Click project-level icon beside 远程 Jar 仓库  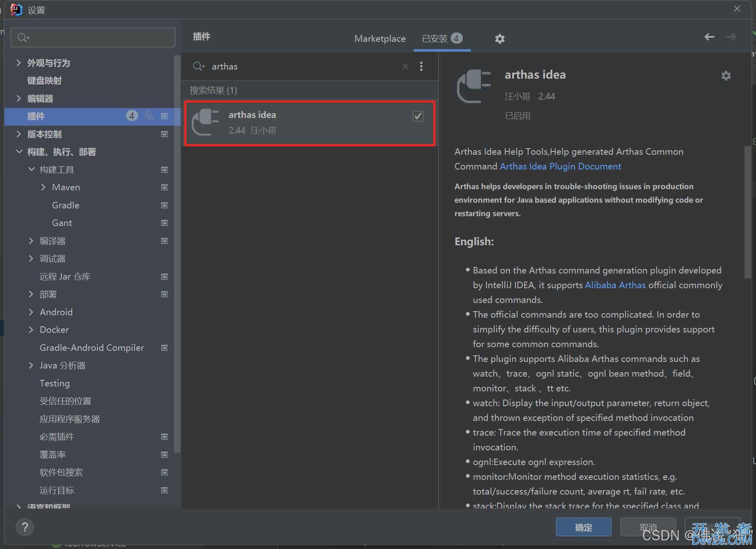[x=164, y=277]
